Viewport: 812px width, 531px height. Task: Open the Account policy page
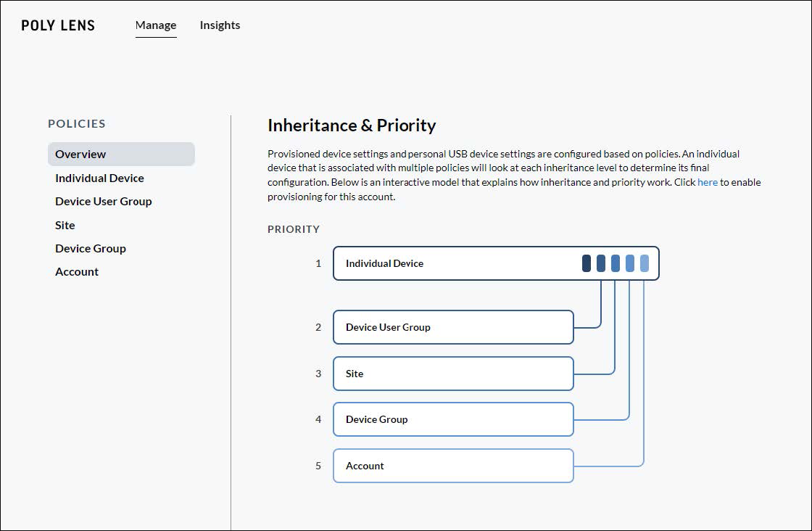coord(76,271)
